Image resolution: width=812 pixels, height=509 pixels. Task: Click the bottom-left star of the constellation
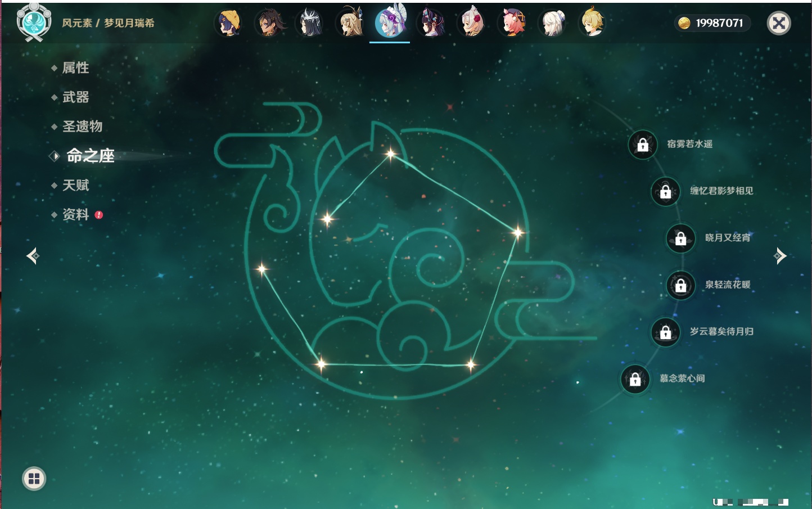pyautogui.click(x=321, y=364)
